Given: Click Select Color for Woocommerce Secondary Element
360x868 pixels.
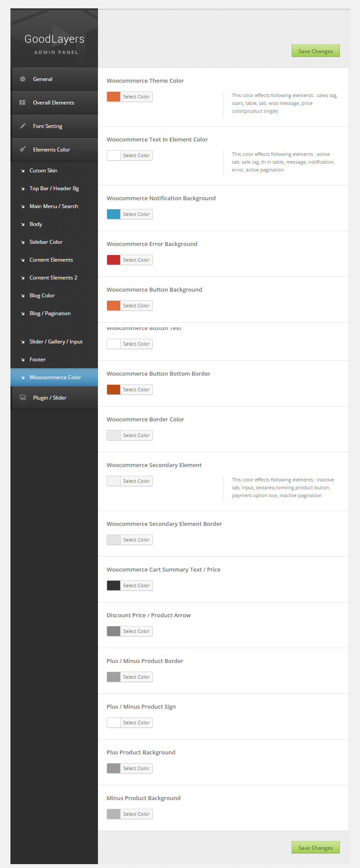Looking at the screenshot, I should pyautogui.click(x=136, y=481).
